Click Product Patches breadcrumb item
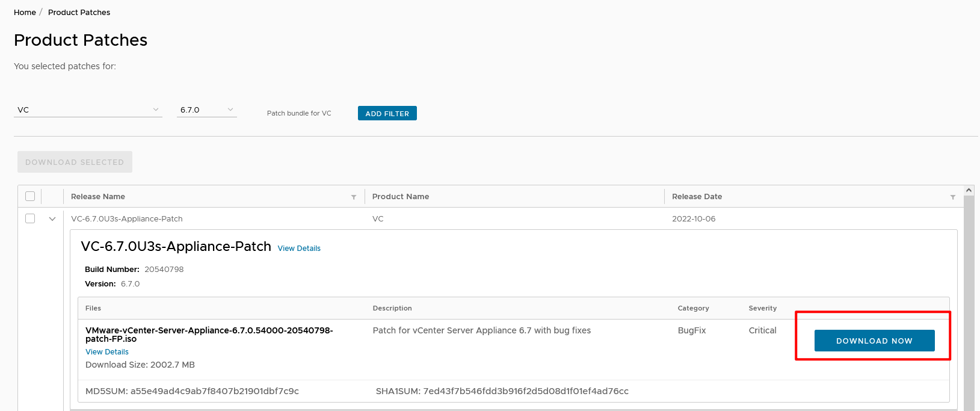 point(79,12)
